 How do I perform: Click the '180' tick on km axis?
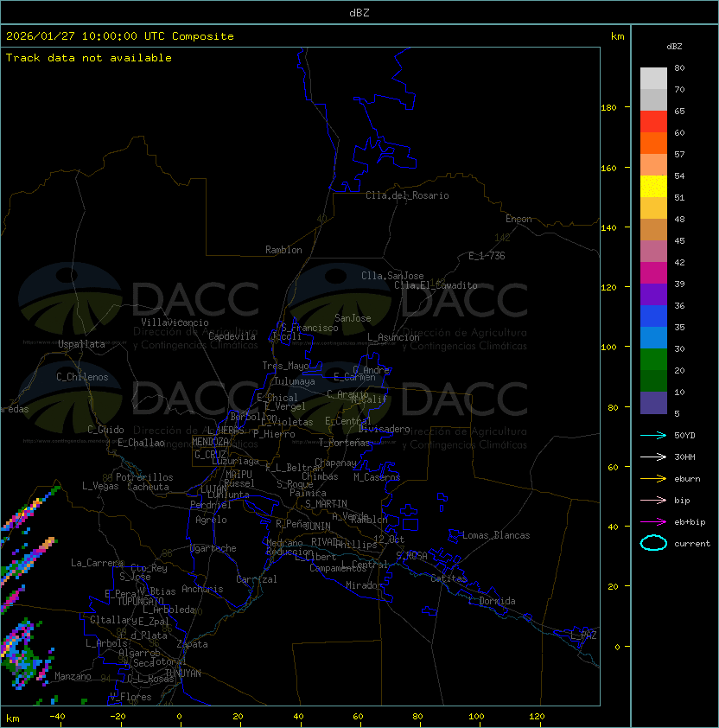click(608, 108)
